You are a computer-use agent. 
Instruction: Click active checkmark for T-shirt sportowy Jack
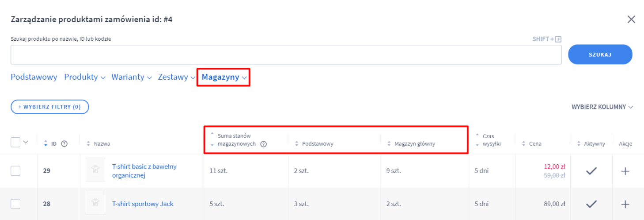(591, 204)
